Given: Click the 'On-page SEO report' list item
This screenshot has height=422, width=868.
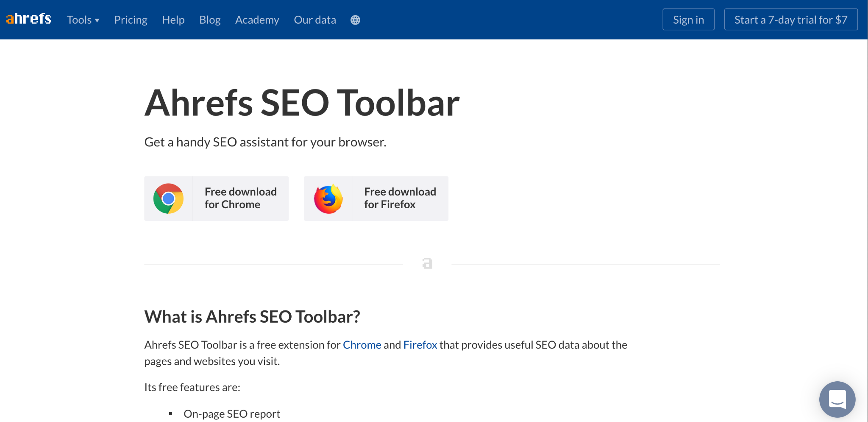Looking at the screenshot, I should [232, 414].
